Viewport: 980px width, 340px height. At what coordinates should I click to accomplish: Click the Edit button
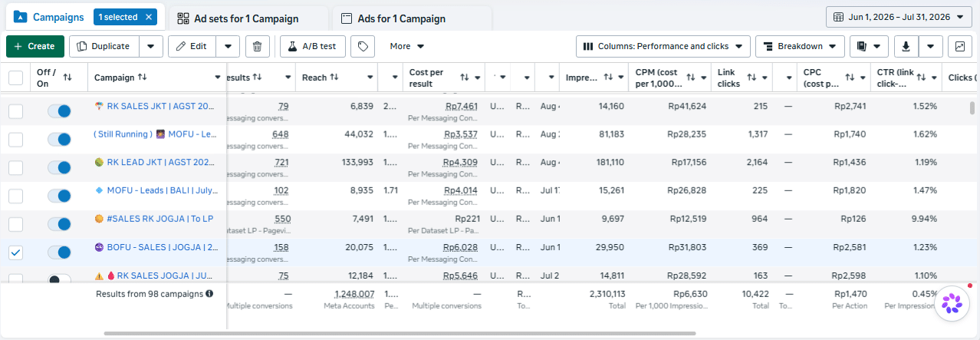(192, 46)
